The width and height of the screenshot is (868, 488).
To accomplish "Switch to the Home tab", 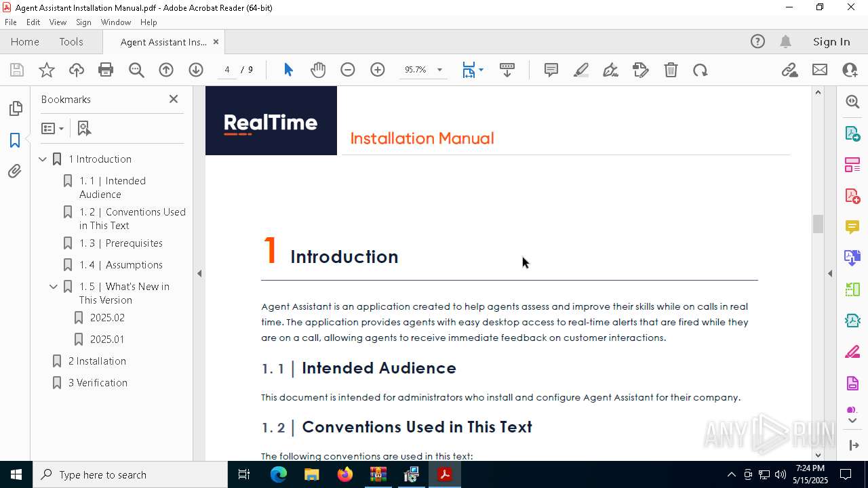I will coord(25,41).
